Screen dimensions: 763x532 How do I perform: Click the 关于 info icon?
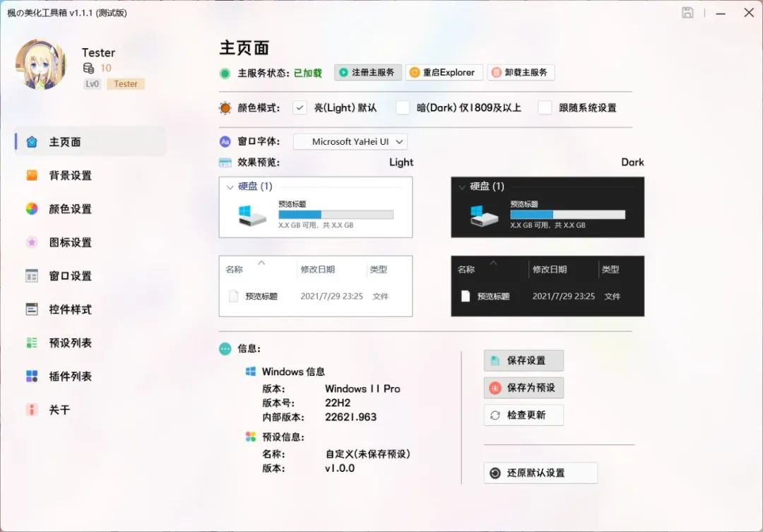pos(32,410)
